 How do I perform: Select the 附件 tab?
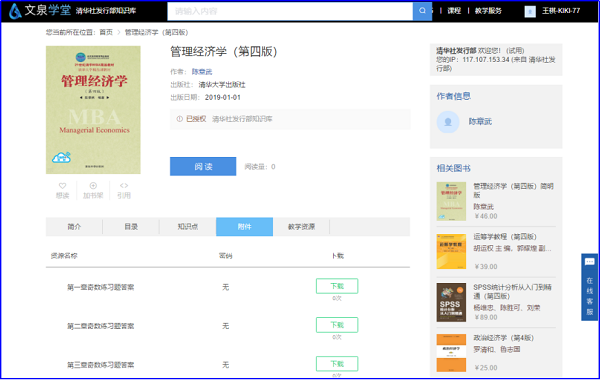(x=245, y=227)
